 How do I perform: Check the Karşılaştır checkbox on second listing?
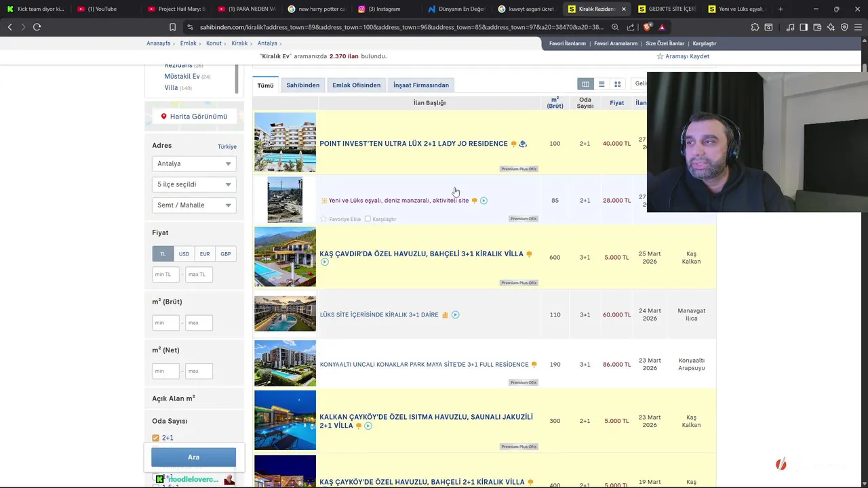coord(368,219)
